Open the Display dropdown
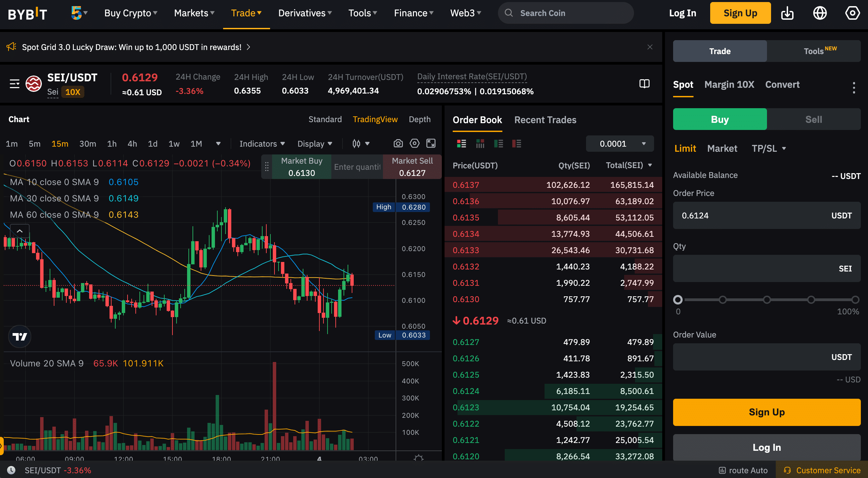The image size is (868, 478). (x=315, y=144)
